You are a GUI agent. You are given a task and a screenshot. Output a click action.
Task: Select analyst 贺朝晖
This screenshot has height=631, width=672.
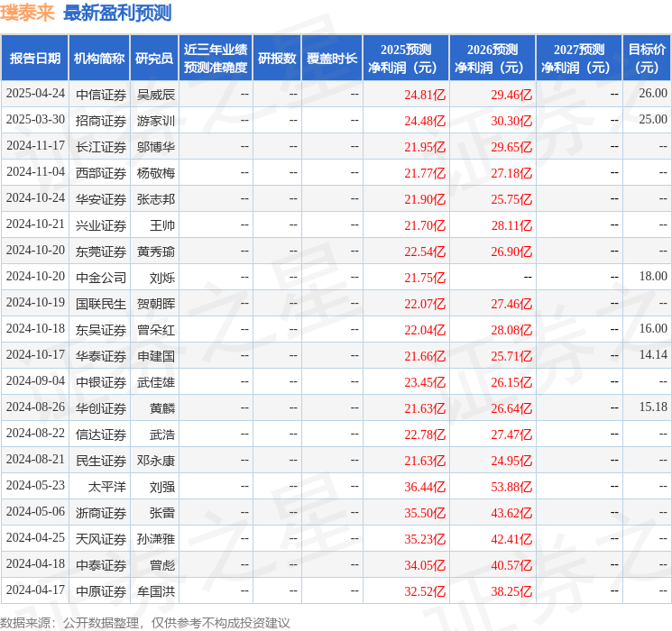[155, 303]
